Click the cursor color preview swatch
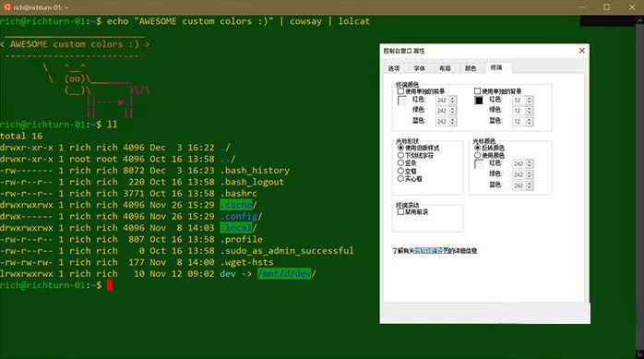Screen dimensions: 644x359 coord(479,164)
